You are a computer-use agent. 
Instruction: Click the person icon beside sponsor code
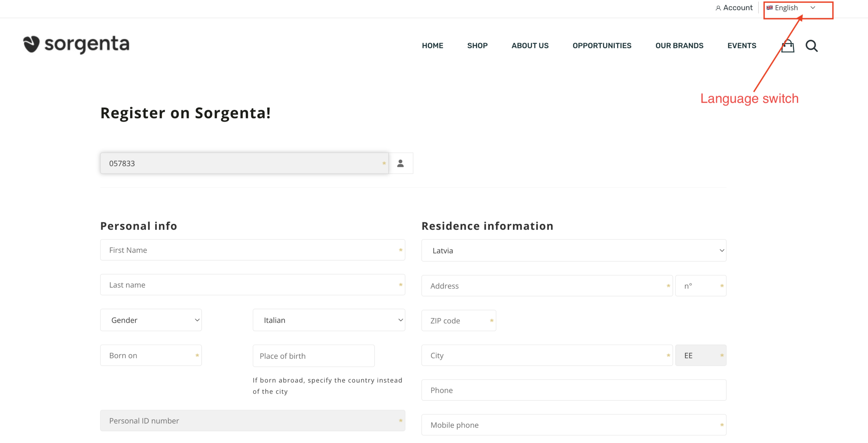(400, 164)
